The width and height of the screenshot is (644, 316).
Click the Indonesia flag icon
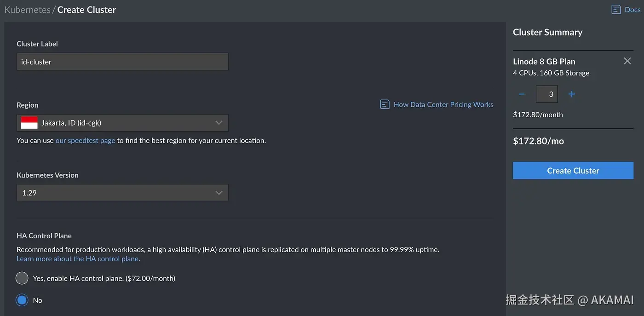(29, 123)
